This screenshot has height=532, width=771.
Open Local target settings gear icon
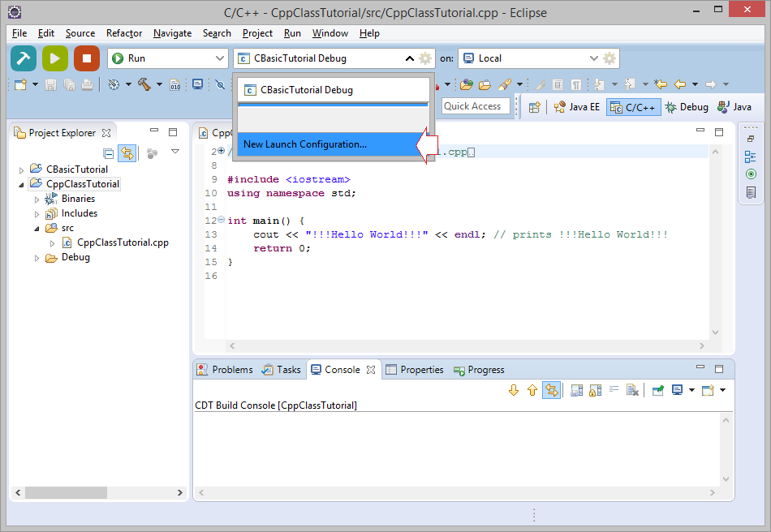609,58
